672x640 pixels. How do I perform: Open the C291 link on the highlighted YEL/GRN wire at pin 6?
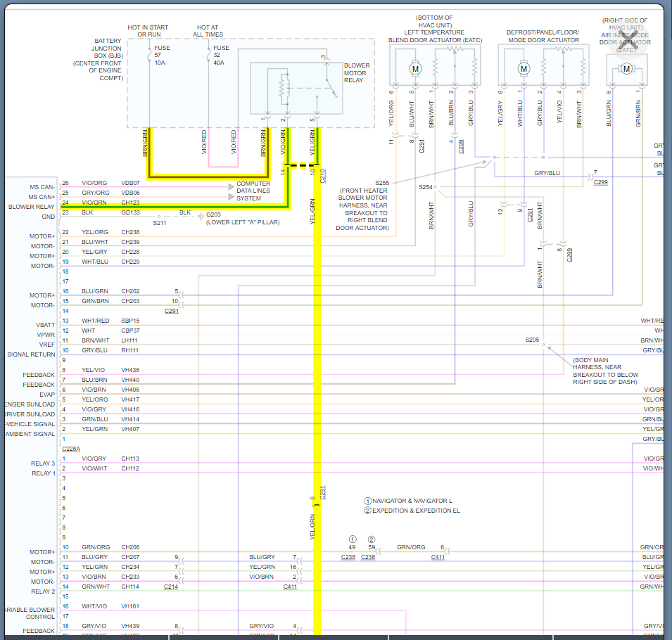click(322, 492)
